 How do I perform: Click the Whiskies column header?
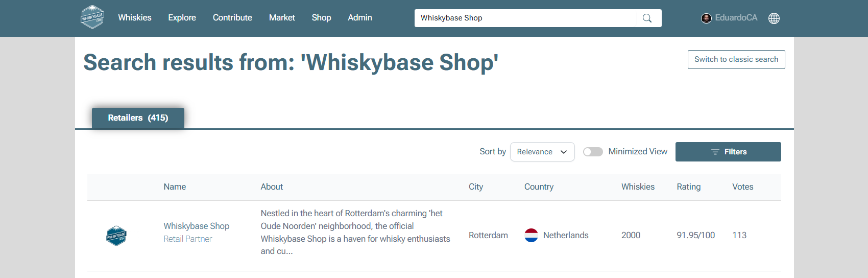(x=638, y=187)
